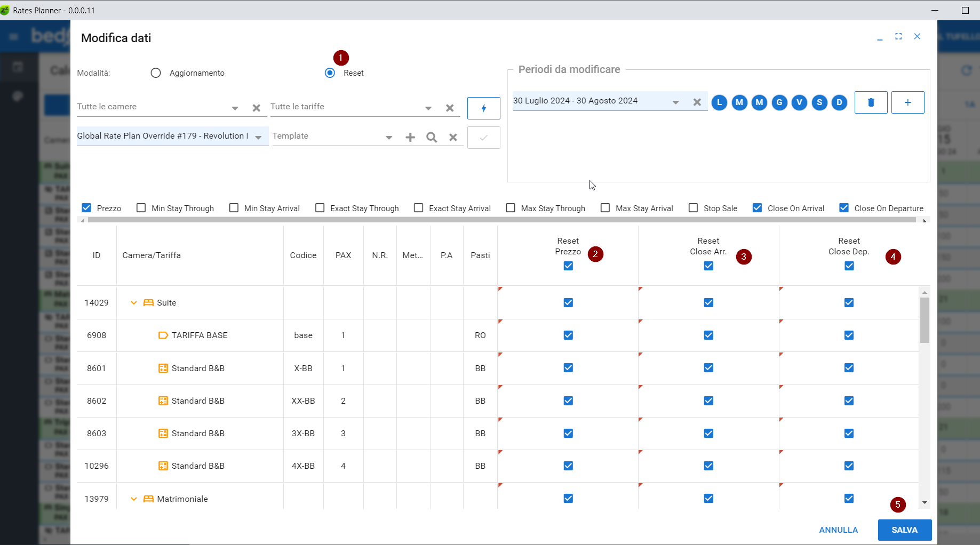Select the Standard B&B row 10296
Viewport: 980px width, 545px height.
pyautogui.click(x=498, y=466)
